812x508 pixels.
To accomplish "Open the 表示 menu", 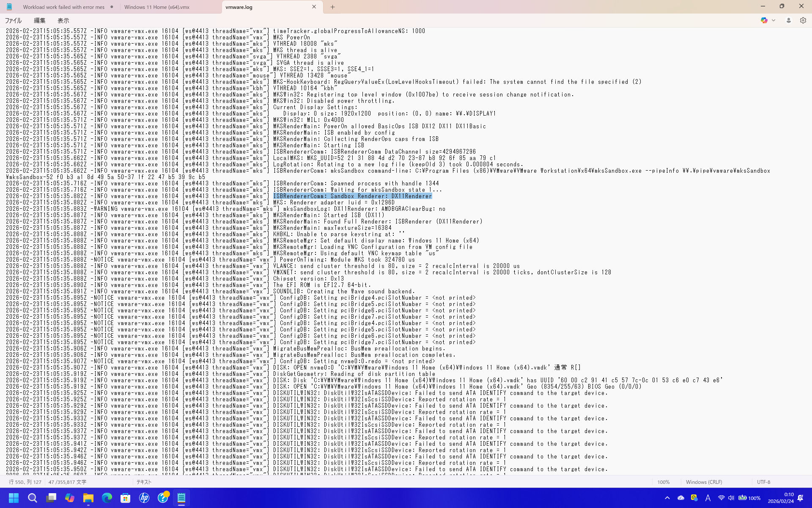I will point(63,20).
